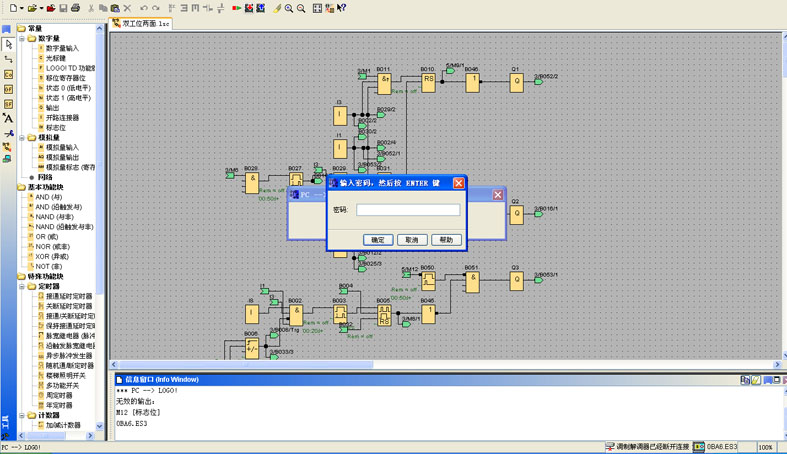The height and width of the screenshot is (454, 787).
Task: Click the Paste clipboard icon
Action: (115, 8)
